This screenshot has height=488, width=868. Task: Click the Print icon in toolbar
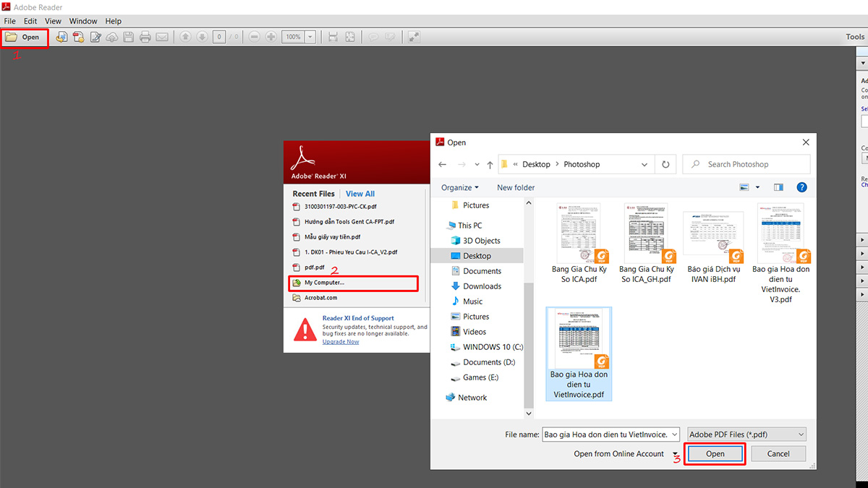coord(145,37)
